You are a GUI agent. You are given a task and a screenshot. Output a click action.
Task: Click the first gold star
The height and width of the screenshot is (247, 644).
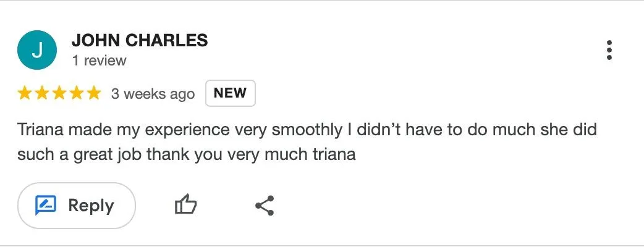coord(25,93)
